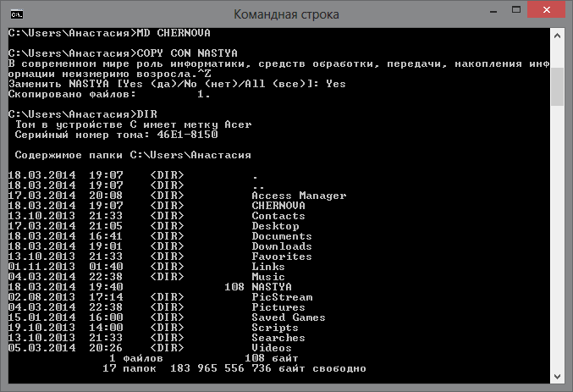The height and width of the screenshot is (392, 573).
Task: Click the date '17.03.2014' of Access Manager row
Action: point(41,196)
